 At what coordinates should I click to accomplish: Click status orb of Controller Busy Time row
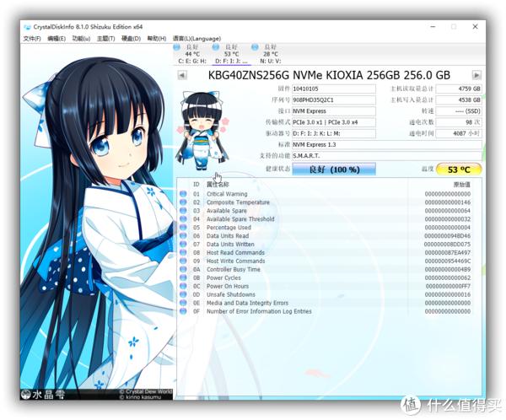(183, 269)
